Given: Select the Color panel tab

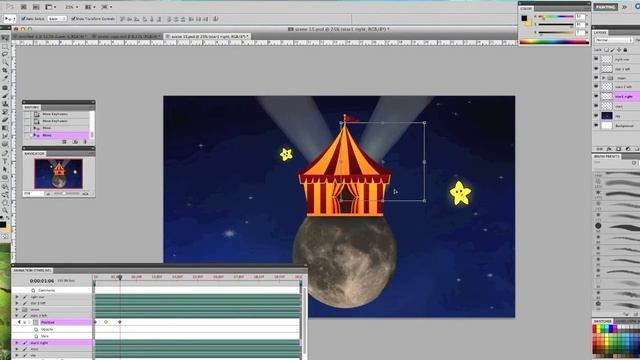Looking at the screenshot, I should click(x=526, y=8).
